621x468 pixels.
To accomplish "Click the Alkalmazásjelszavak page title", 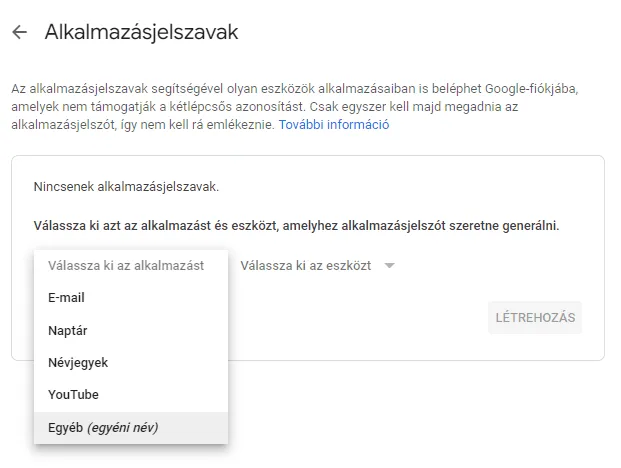I will (141, 33).
